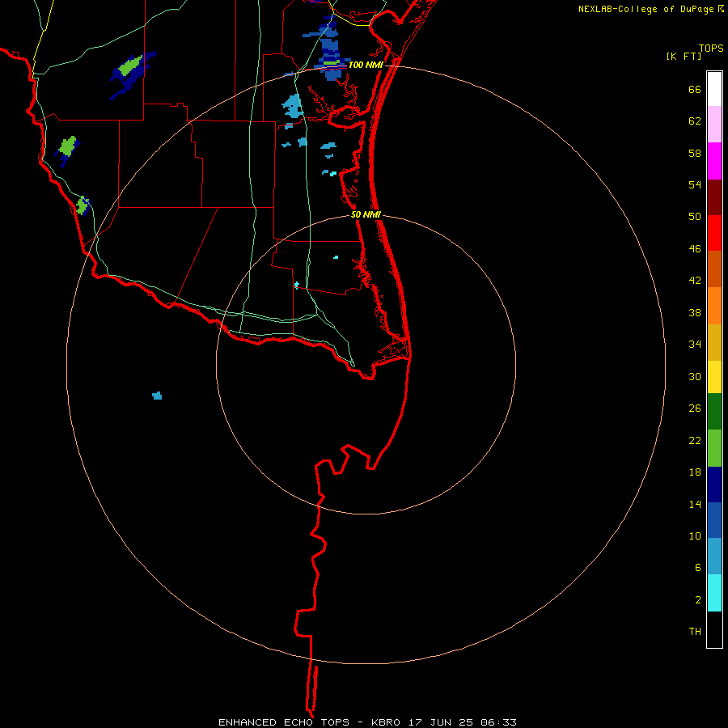Click the '34' legend value
728x728 pixels.
click(695, 344)
